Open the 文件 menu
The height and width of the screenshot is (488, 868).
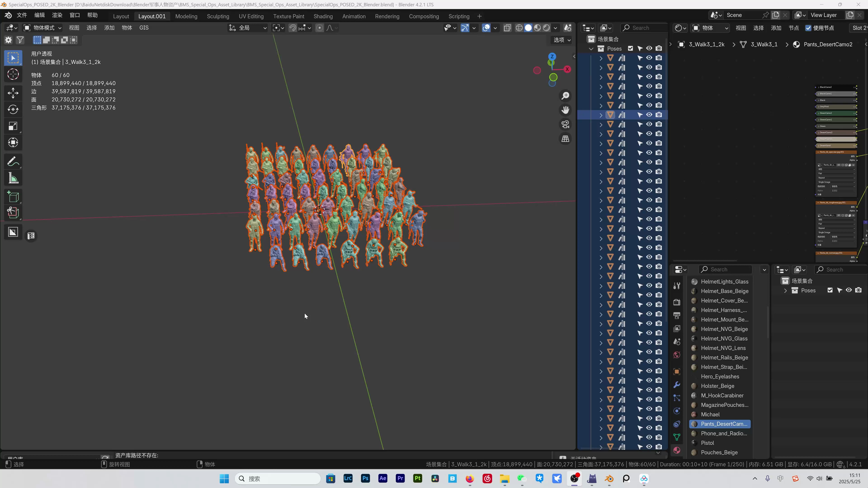tap(22, 15)
